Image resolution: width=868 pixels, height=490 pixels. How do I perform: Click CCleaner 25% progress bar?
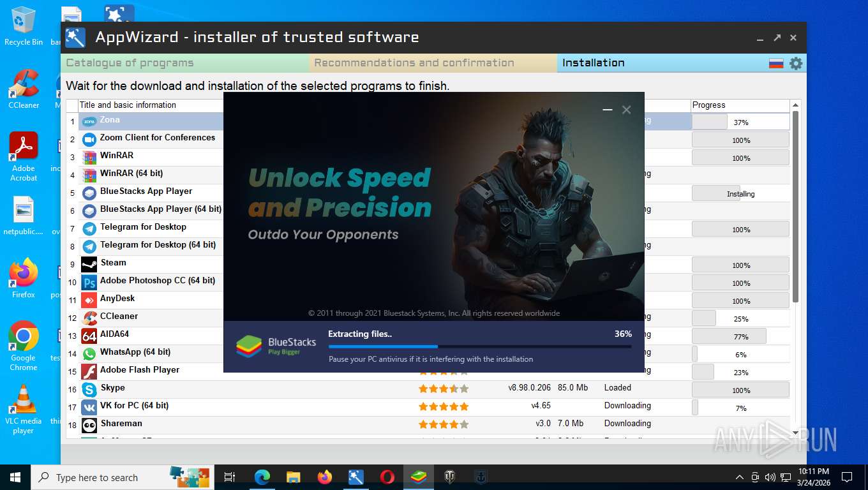pos(741,318)
